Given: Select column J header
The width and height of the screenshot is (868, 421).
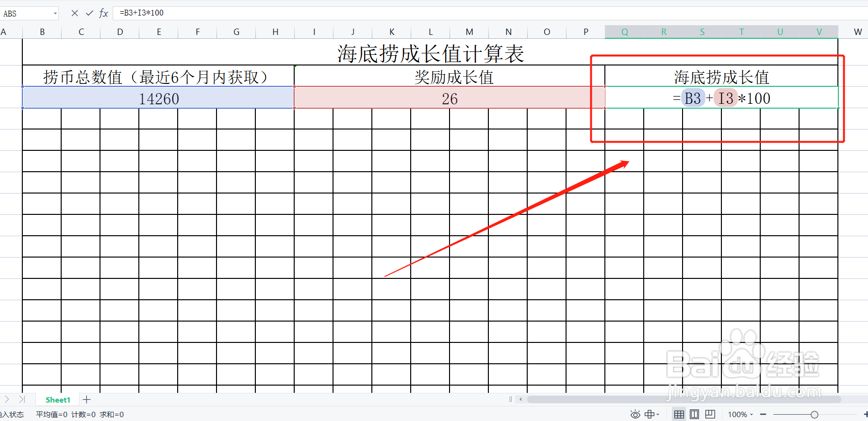Looking at the screenshot, I should 353,32.
